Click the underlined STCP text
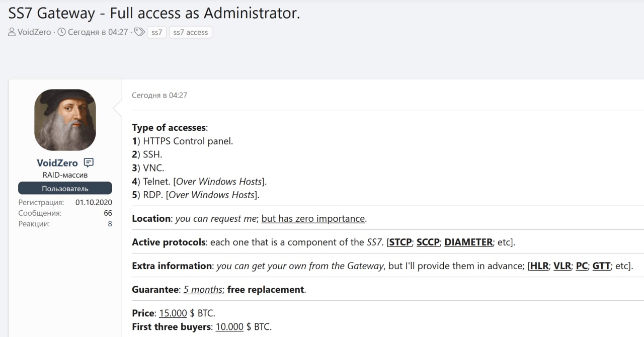This screenshot has width=644, height=337. tap(400, 242)
